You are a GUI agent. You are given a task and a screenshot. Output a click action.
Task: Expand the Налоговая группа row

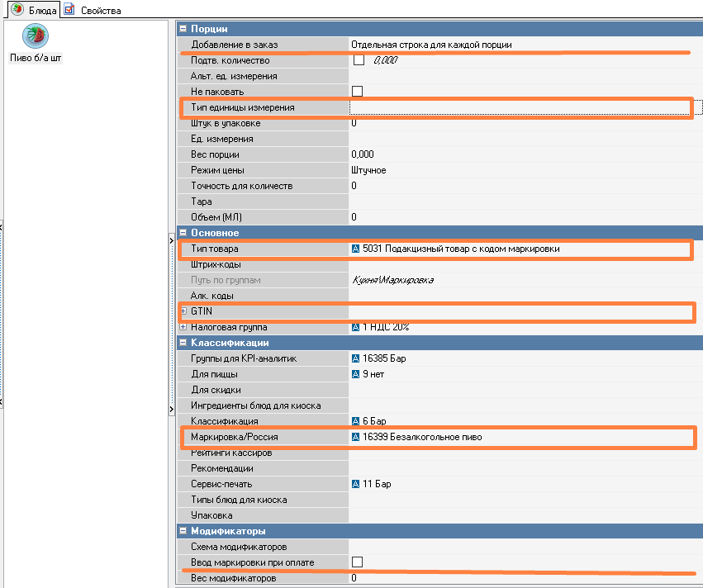pos(183,328)
